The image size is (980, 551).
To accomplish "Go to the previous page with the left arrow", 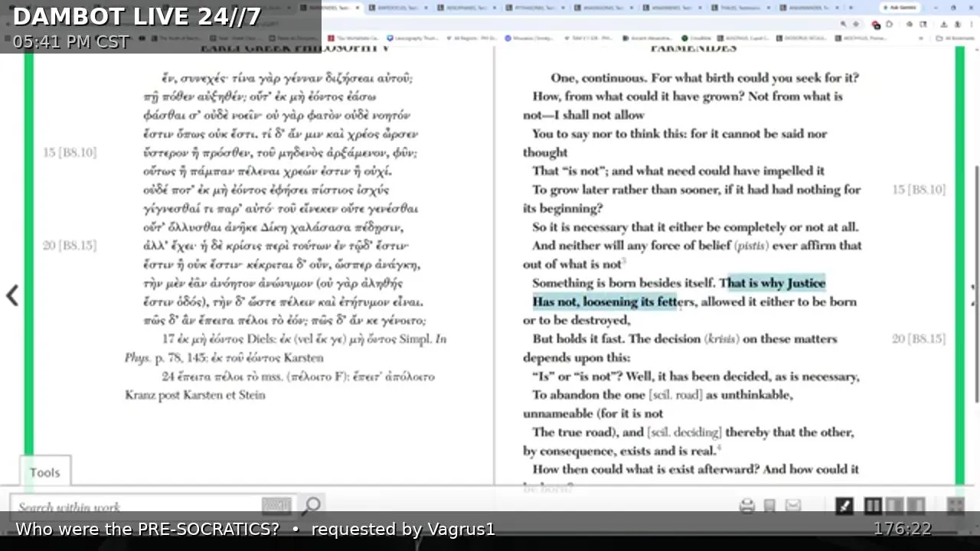I will tap(12, 295).
